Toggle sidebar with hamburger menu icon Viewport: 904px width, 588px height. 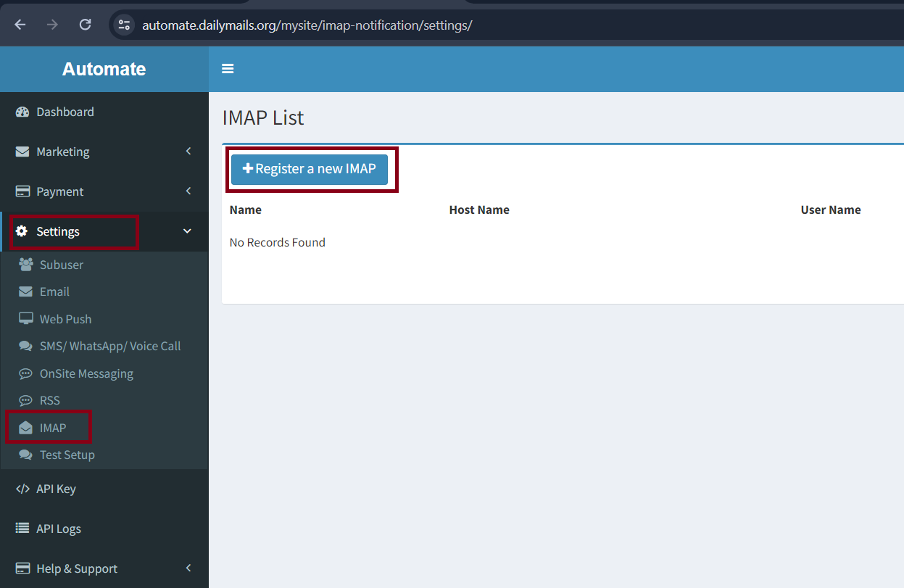228,69
